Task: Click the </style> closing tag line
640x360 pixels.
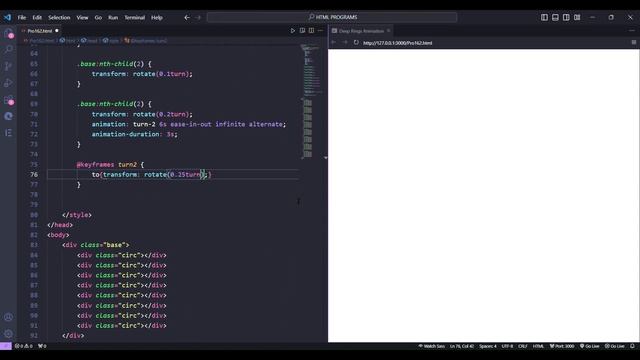Action: [x=77, y=215]
